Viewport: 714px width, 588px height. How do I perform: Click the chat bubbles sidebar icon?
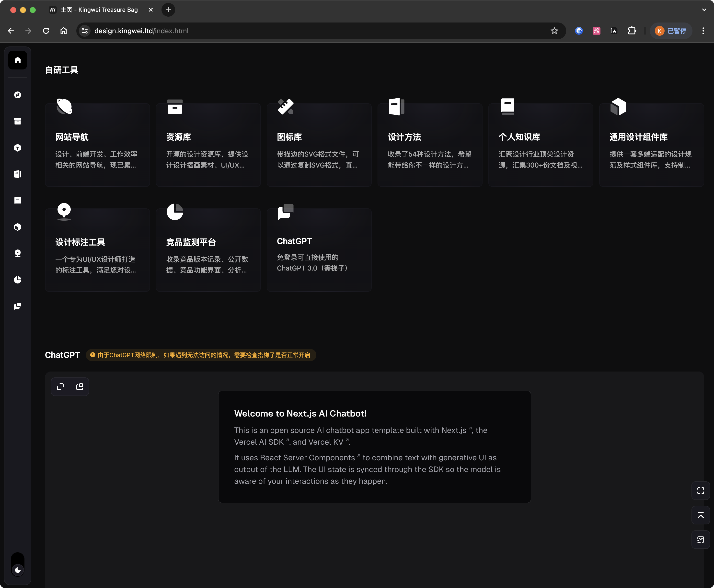tap(18, 306)
